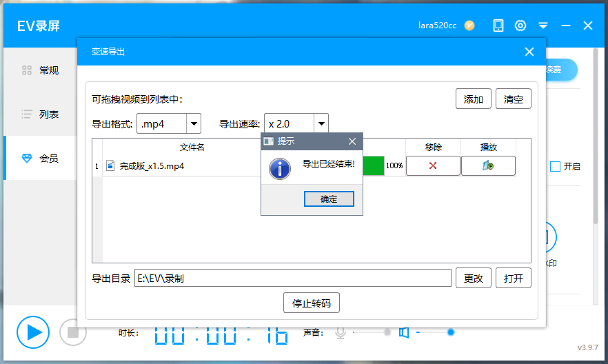
Task: Click the 提示 dialog title icon
Action: point(268,141)
